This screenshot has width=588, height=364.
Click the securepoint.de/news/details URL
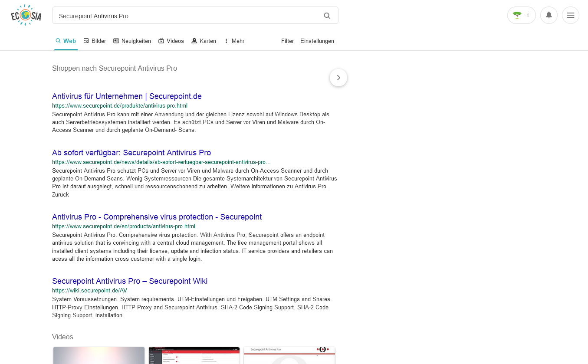161,162
